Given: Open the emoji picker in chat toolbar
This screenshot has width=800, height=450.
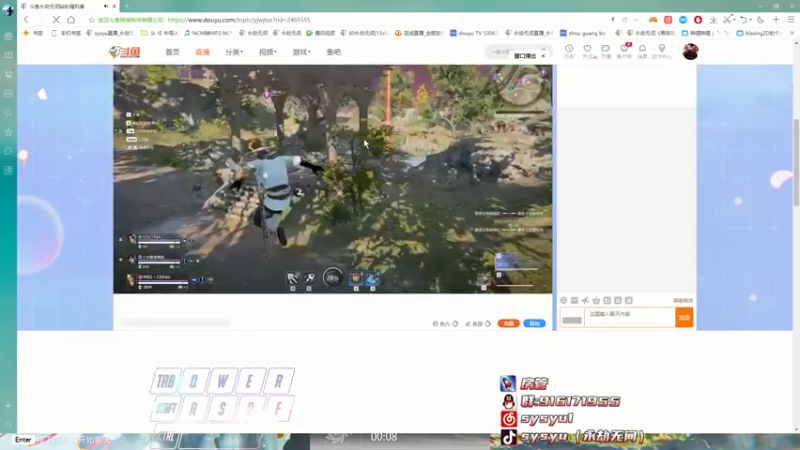Looking at the screenshot, I should pyautogui.click(x=564, y=301).
